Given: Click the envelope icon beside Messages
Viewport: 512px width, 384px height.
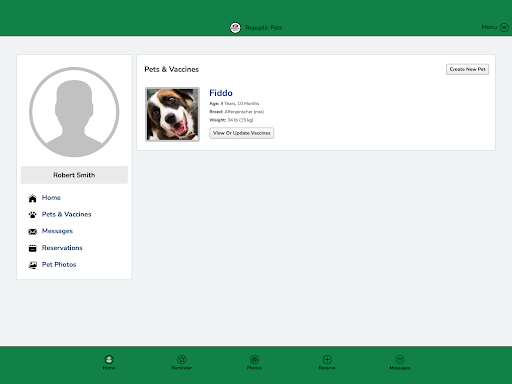Looking at the screenshot, I should [32, 232].
